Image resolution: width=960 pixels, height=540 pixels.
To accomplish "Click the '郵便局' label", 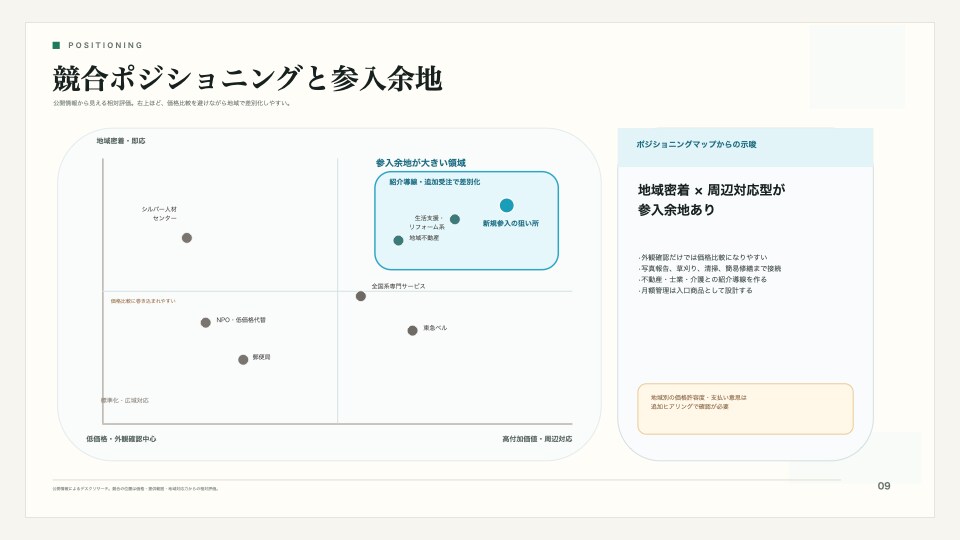I will click(261, 357).
